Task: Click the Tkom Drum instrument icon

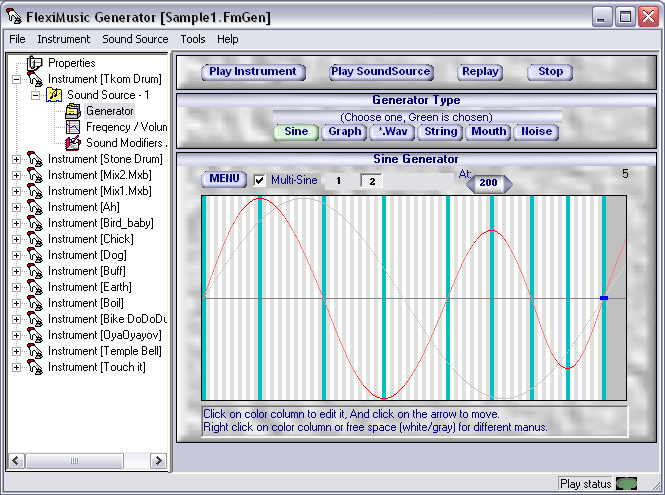Action: 35,79
